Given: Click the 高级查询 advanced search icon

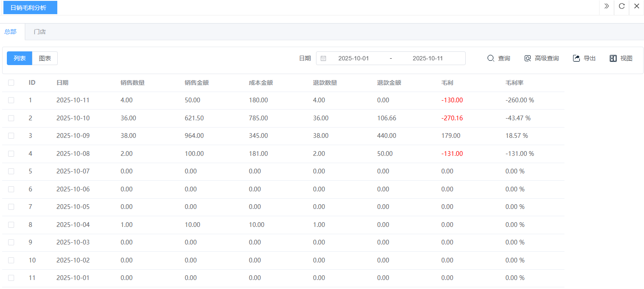Looking at the screenshot, I should 528,58.
